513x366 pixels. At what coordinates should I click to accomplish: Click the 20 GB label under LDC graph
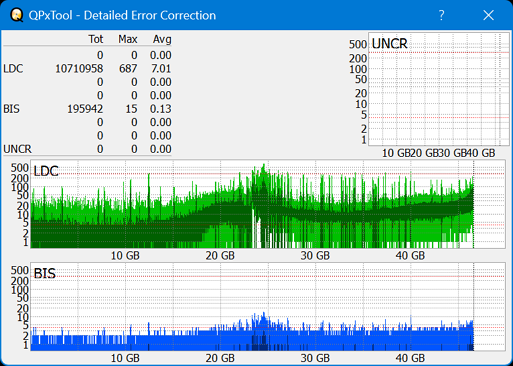[x=220, y=256]
